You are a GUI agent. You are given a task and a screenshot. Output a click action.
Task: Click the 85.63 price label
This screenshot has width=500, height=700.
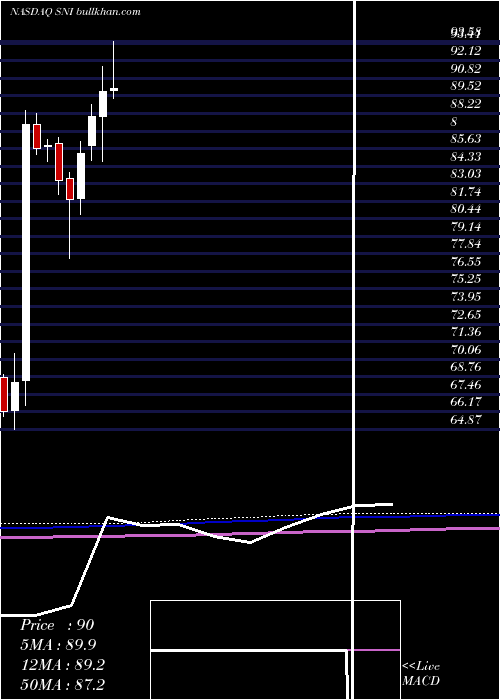pyautogui.click(x=466, y=139)
